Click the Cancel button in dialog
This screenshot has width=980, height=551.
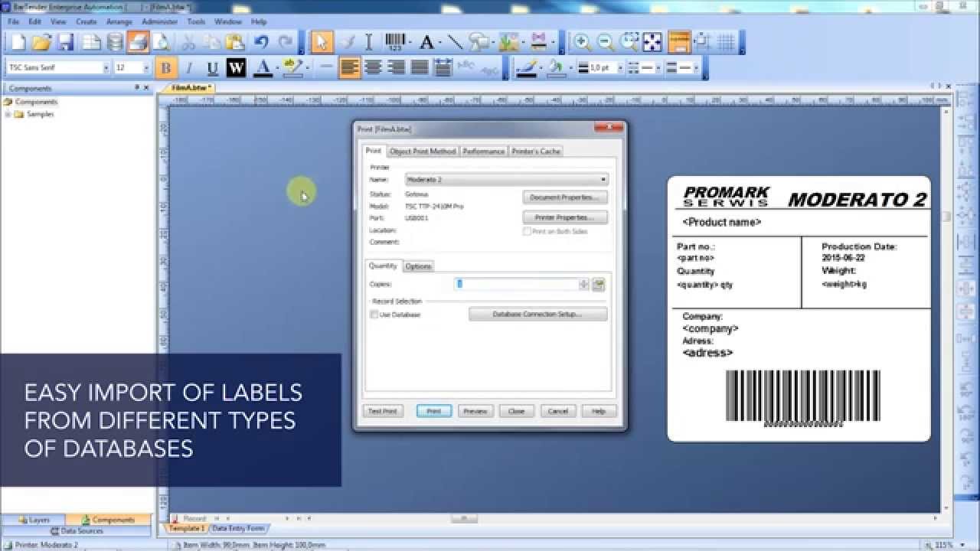tap(558, 412)
